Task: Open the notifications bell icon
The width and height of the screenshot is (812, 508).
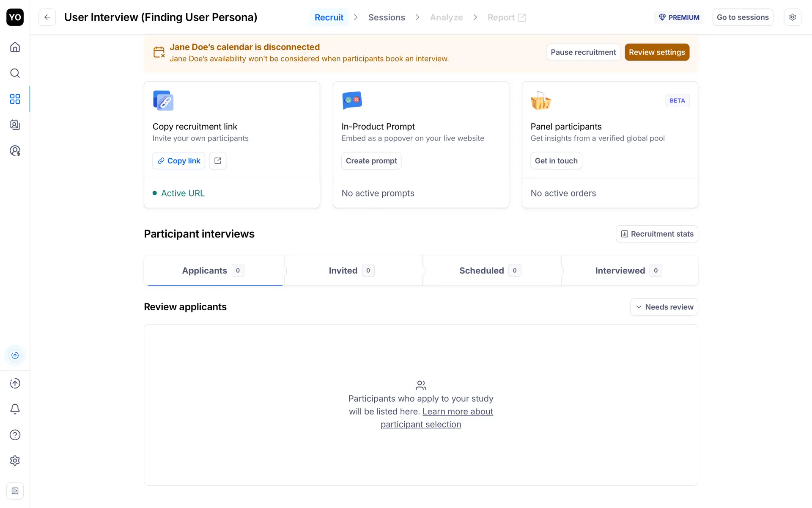Action: point(15,409)
